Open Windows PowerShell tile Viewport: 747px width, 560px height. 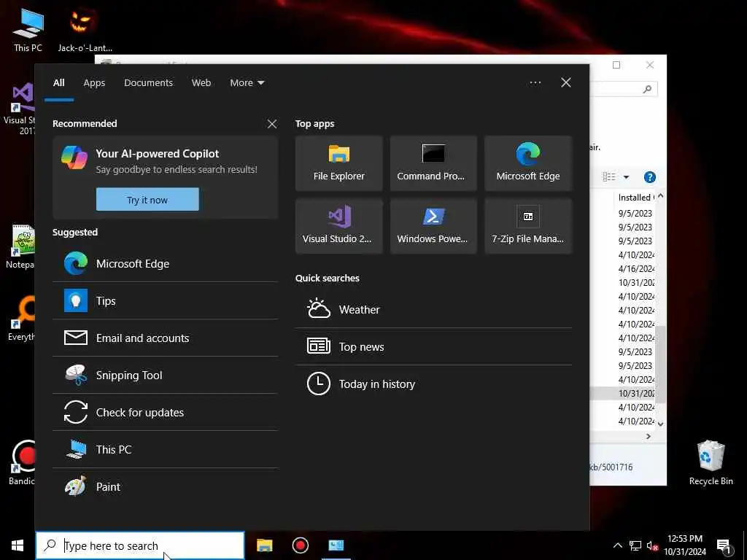point(433,226)
